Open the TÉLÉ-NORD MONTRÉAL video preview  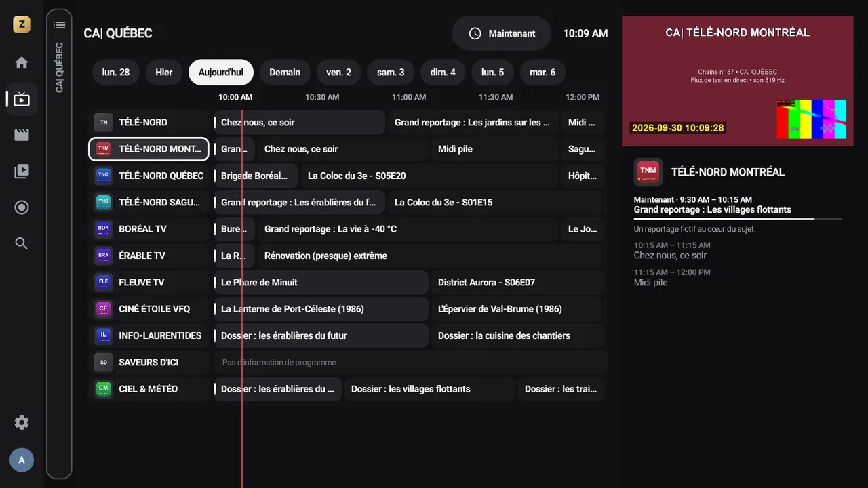click(x=738, y=81)
